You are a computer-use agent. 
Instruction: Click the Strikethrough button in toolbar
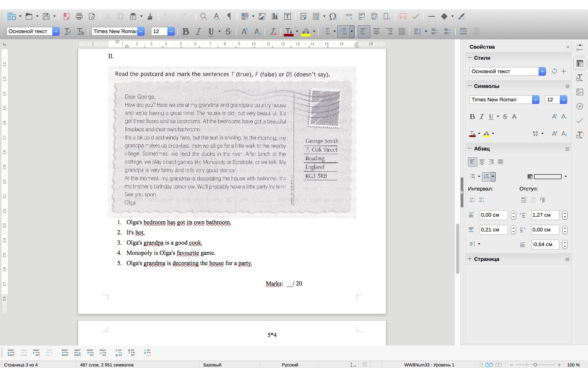pos(228,31)
